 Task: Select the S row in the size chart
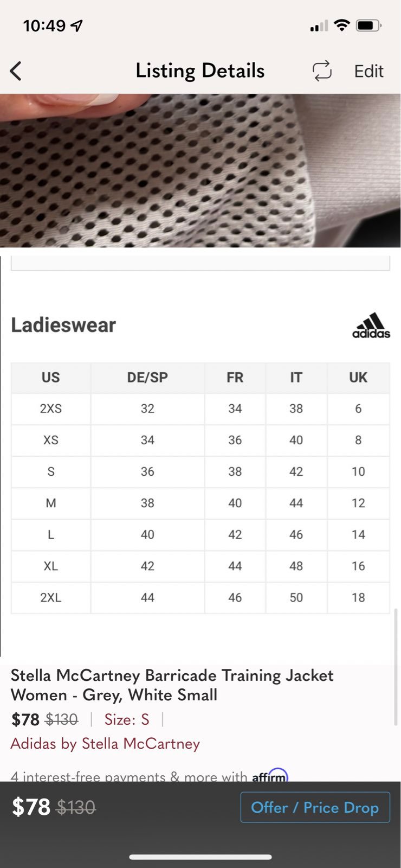200,471
